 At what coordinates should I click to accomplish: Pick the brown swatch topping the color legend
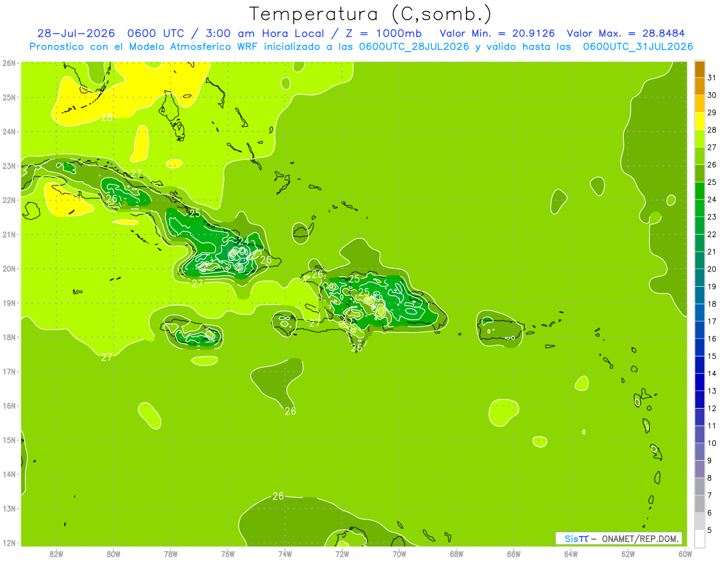coord(699,69)
